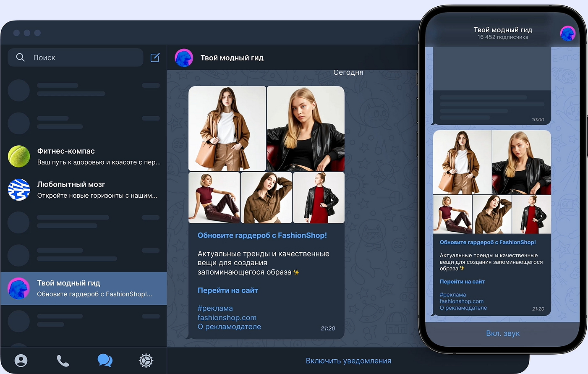Open the calls phone icon
588x374 pixels.
tap(63, 361)
